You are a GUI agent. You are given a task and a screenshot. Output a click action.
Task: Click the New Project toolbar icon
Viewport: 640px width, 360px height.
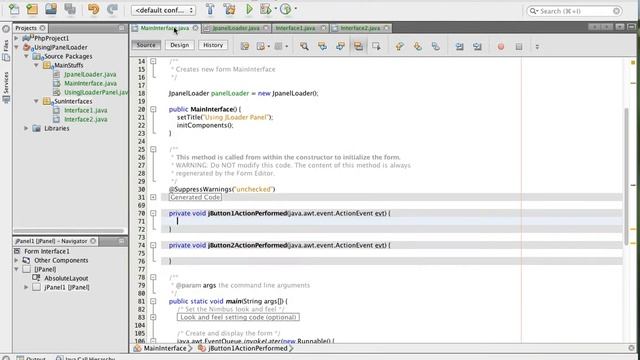(32, 9)
